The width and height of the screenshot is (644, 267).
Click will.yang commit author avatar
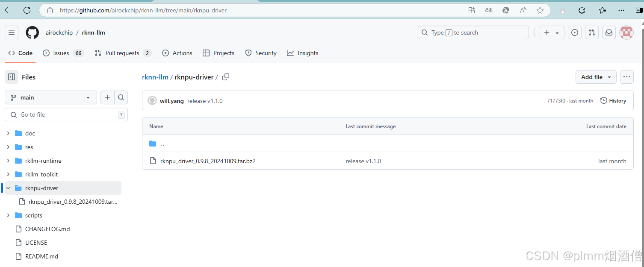pyautogui.click(x=152, y=101)
